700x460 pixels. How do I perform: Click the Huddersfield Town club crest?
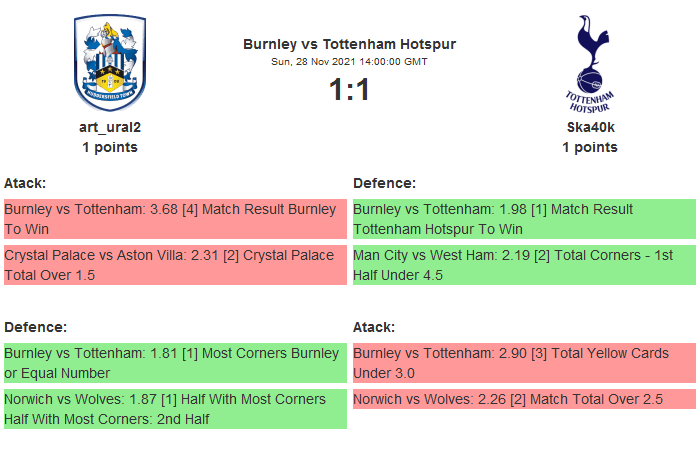tap(110, 62)
